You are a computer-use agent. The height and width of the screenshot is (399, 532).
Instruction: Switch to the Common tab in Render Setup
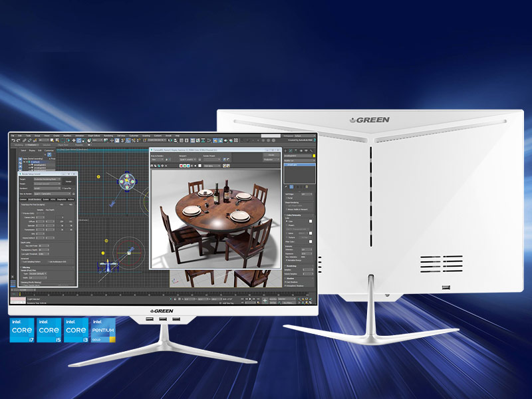[x=23, y=199]
